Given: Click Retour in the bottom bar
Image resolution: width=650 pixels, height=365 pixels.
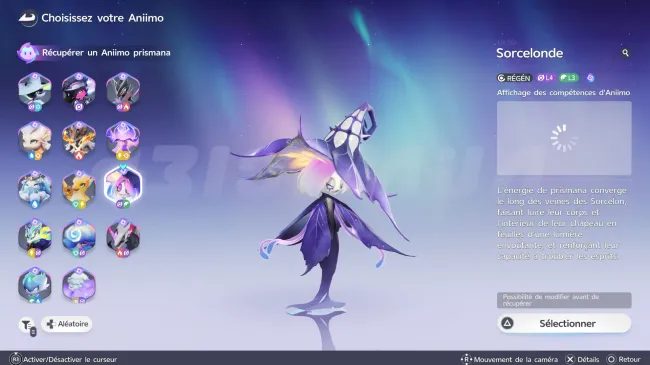Looking at the screenshot, I should pyautogui.click(x=623, y=359).
